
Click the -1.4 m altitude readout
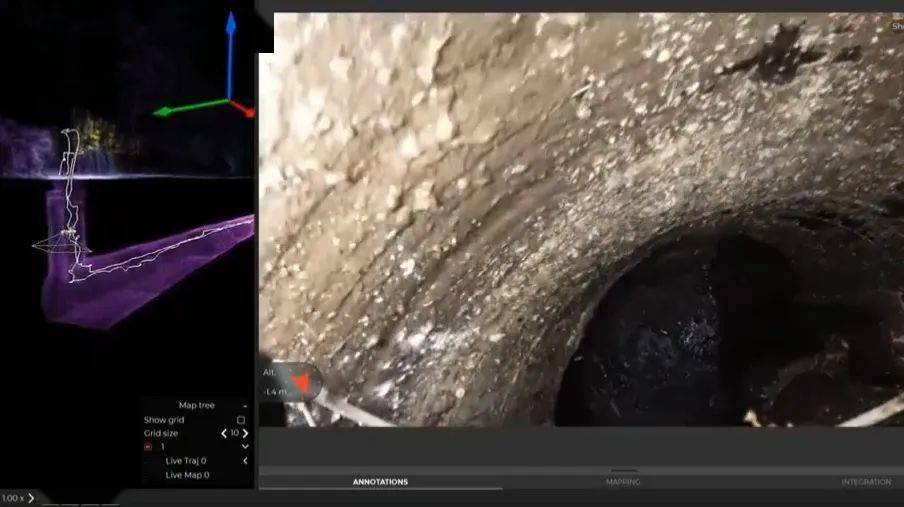[275, 392]
